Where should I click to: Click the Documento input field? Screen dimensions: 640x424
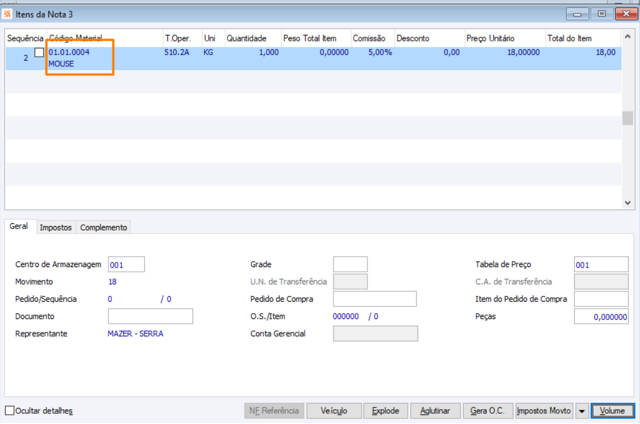tap(150, 316)
